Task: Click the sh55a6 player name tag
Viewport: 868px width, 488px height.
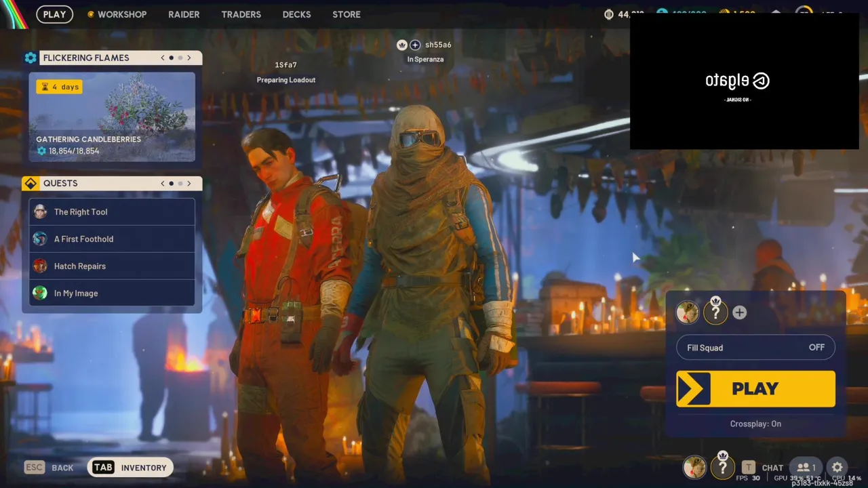Action: [x=438, y=45]
